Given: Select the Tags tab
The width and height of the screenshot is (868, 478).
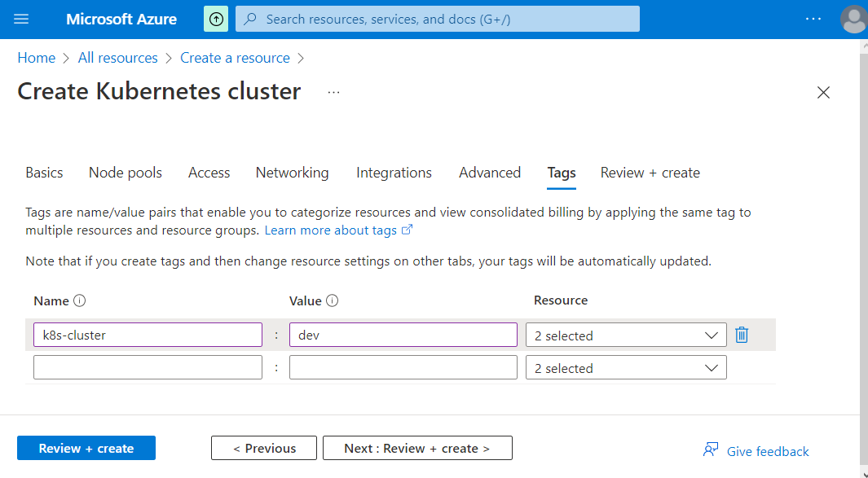Looking at the screenshot, I should click(562, 173).
